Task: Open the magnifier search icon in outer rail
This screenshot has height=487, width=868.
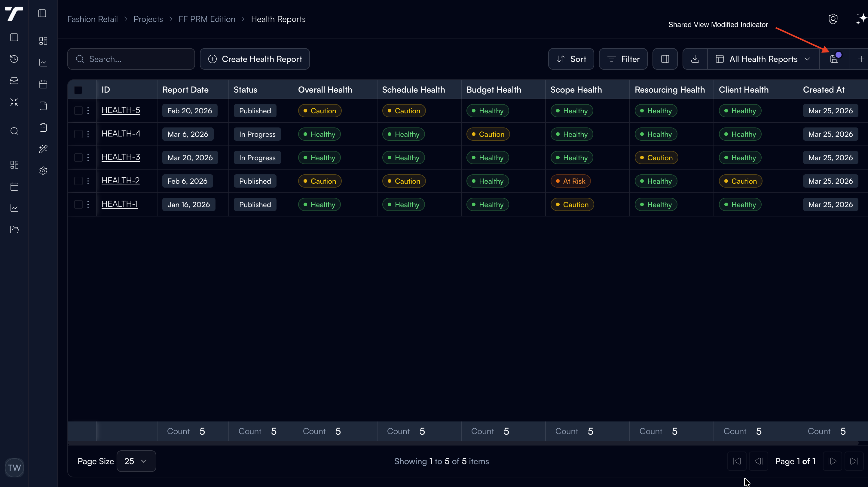Action: click(14, 131)
